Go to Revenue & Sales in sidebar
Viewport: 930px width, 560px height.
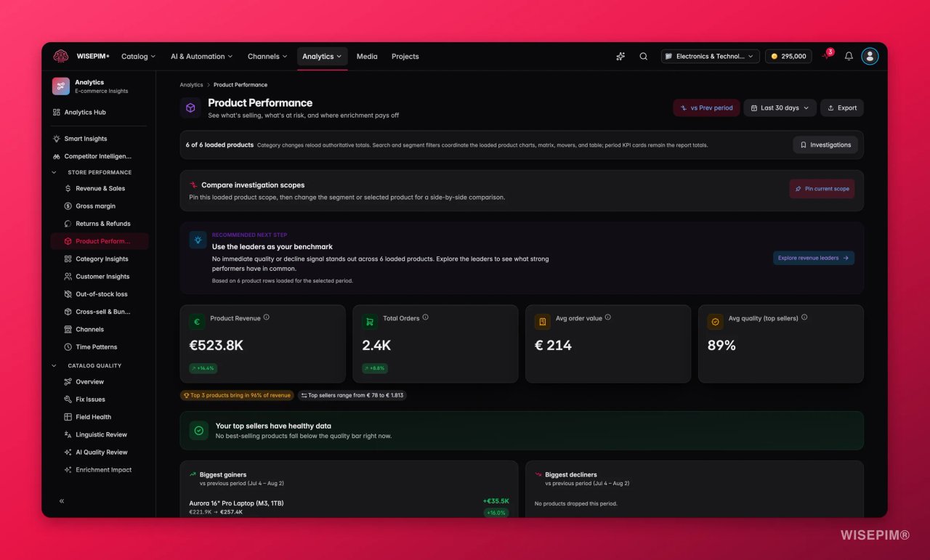pos(100,189)
